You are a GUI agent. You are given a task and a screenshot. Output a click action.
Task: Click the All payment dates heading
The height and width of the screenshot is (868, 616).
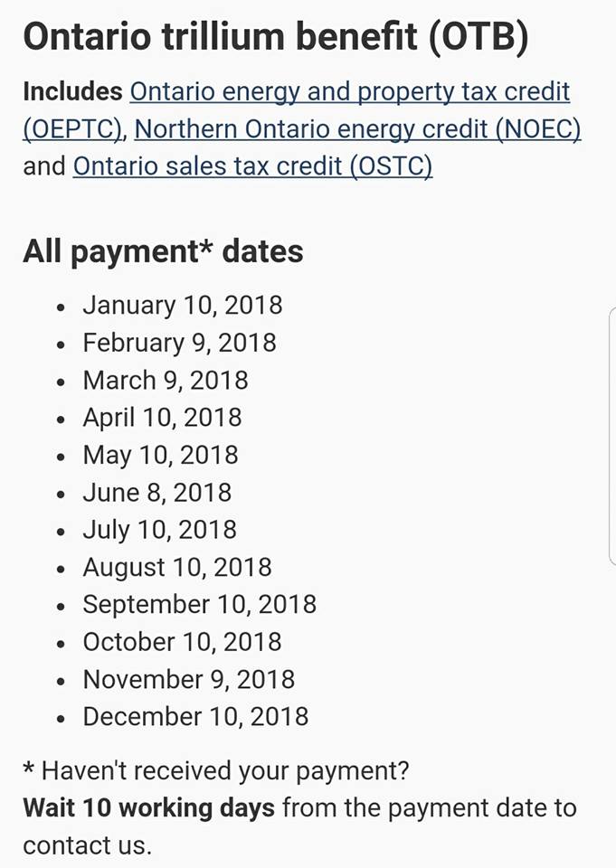tap(163, 252)
